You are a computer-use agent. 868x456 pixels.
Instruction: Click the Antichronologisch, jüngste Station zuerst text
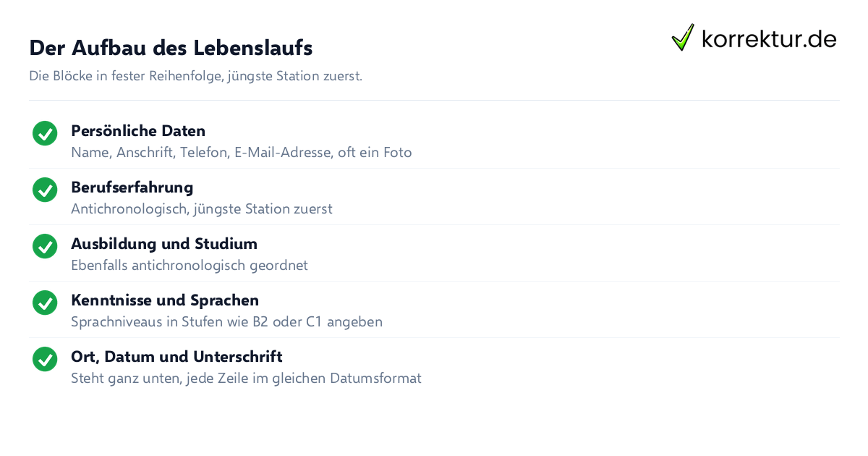pyautogui.click(x=202, y=209)
